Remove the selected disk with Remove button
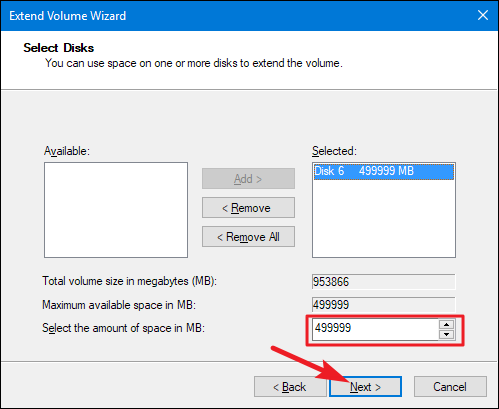 point(248,208)
